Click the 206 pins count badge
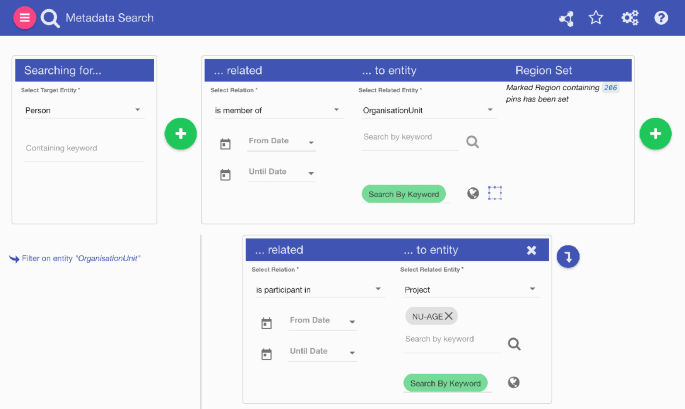The image size is (685, 409). 610,87
